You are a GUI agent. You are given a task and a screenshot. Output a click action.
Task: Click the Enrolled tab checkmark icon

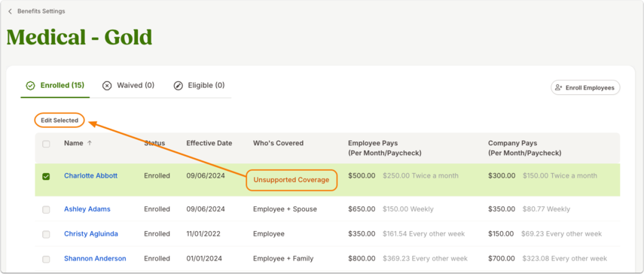pos(30,86)
